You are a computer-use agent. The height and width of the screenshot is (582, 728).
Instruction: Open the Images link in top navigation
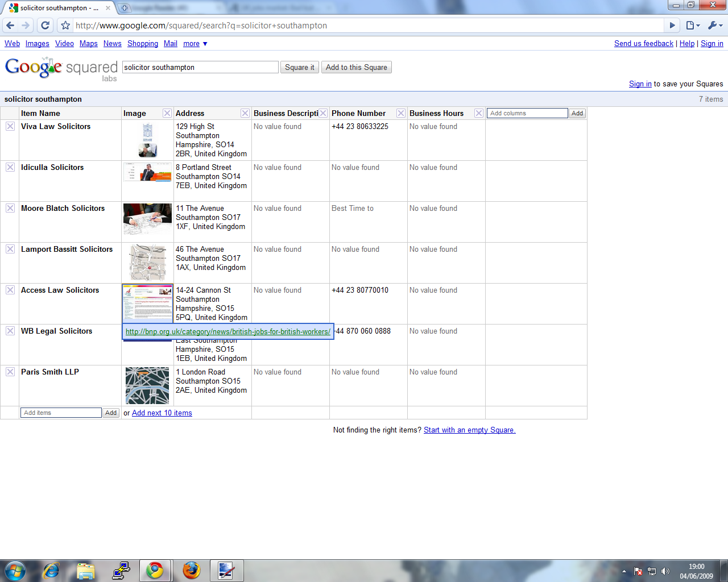click(x=37, y=44)
